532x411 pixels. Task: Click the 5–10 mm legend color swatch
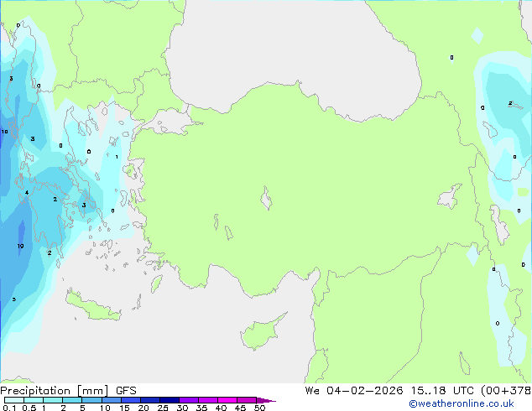pos(91,400)
